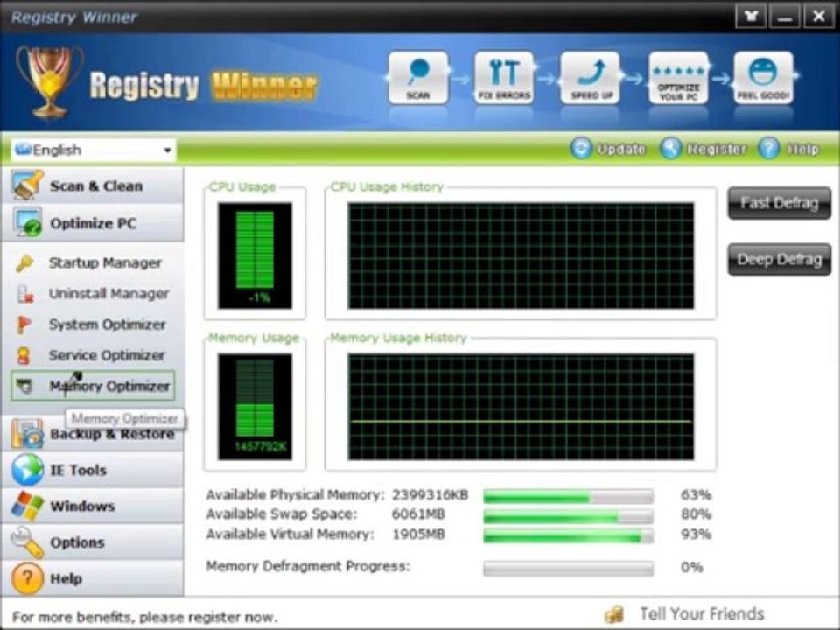Select Memory Optimizer entry
The height and width of the screenshot is (630, 840).
[93, 386]
